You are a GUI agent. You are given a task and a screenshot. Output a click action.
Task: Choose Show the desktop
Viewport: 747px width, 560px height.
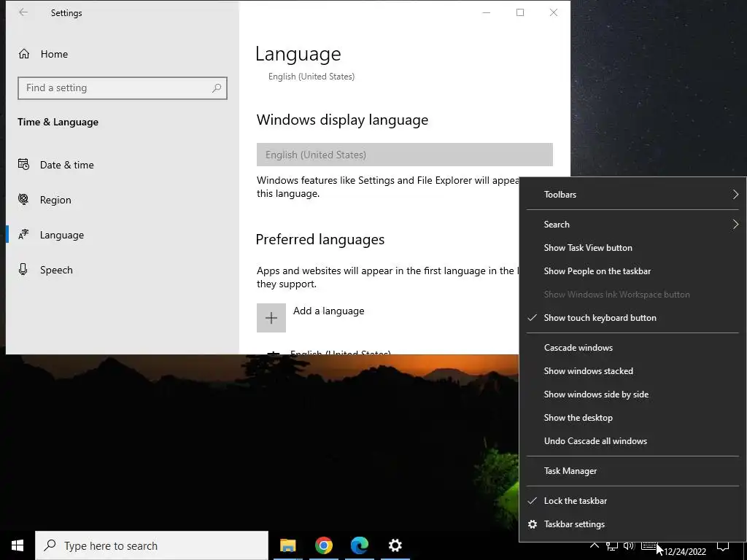point(632,418)
